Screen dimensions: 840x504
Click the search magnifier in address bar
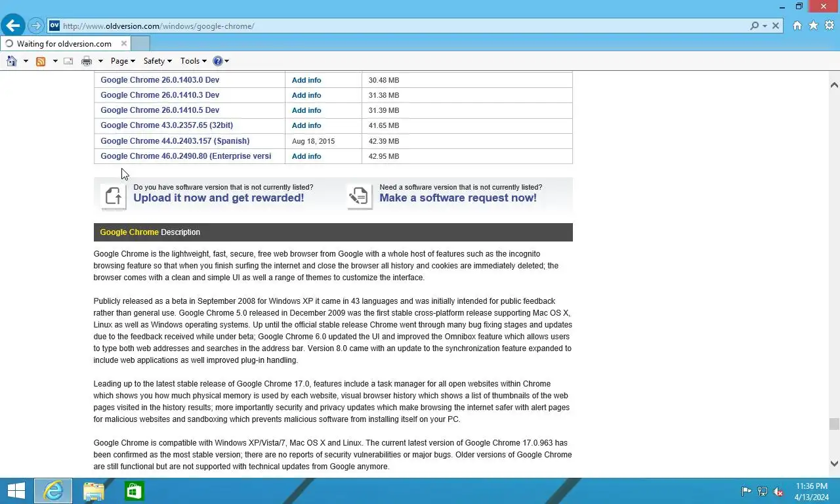click(x=755, y=26)
